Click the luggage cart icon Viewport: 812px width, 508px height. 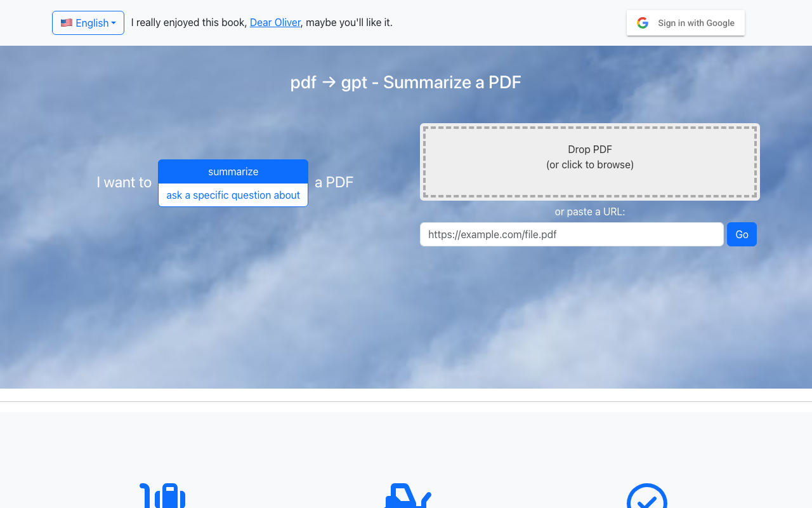(162, 497)
